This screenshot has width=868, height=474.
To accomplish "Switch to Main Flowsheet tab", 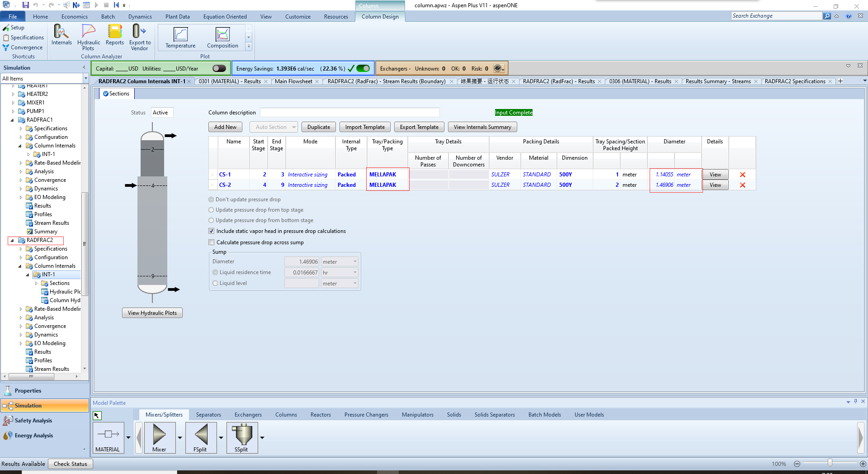I will [x=293, y=81].
